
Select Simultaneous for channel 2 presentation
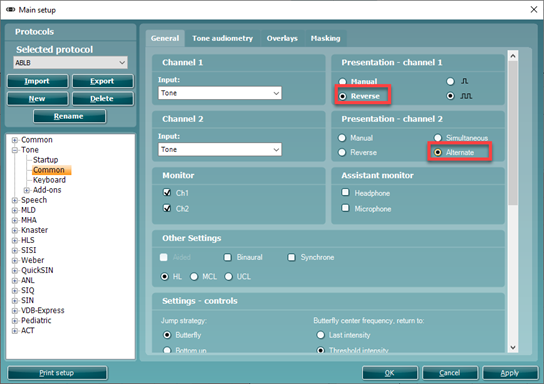pyautogui.click(x=438, y=138)
